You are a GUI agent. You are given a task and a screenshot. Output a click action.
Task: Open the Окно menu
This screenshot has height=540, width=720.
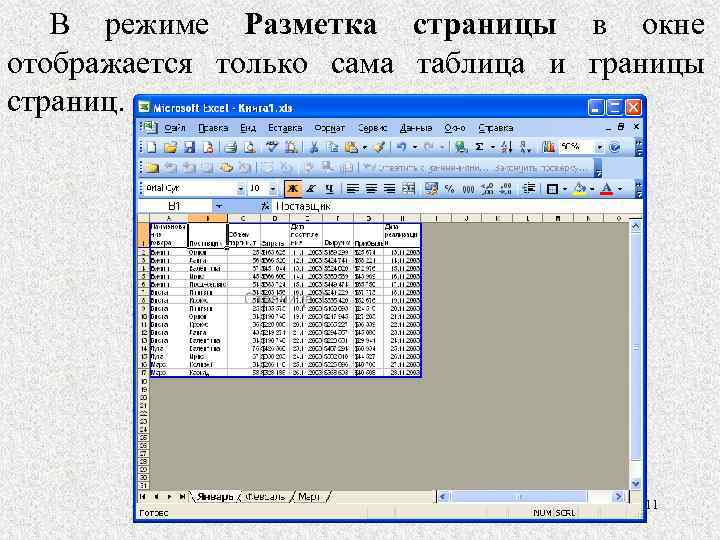pyautogui.click(x=455, y=128)
